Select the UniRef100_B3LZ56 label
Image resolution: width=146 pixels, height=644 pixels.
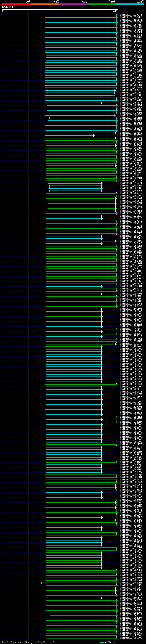click(131, 281)
